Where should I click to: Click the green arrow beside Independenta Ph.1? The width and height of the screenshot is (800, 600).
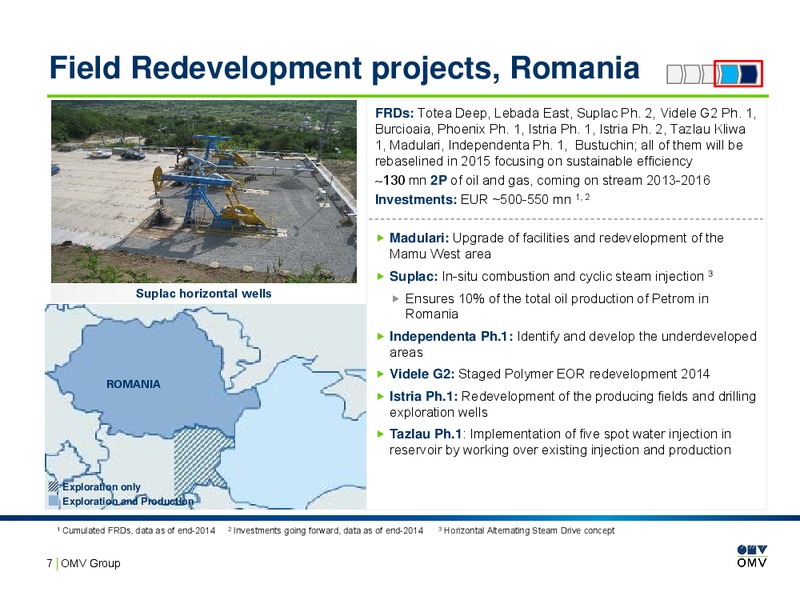(x=380, y=336)
